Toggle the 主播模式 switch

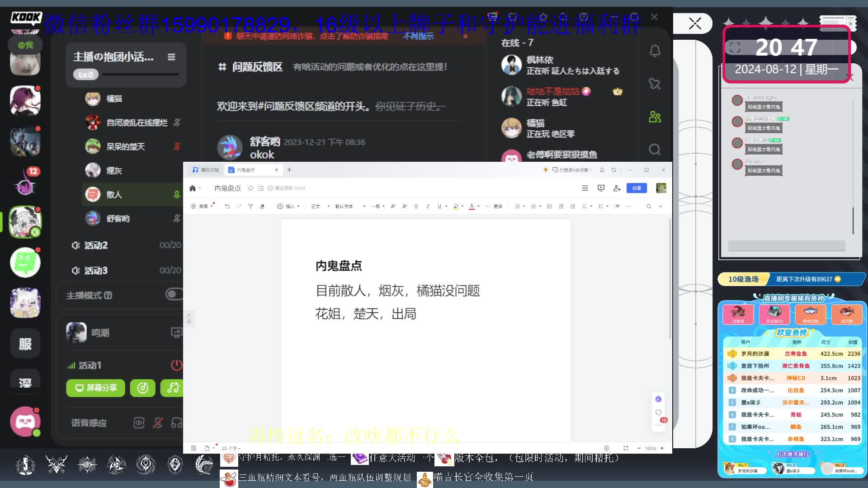[174, 295]
